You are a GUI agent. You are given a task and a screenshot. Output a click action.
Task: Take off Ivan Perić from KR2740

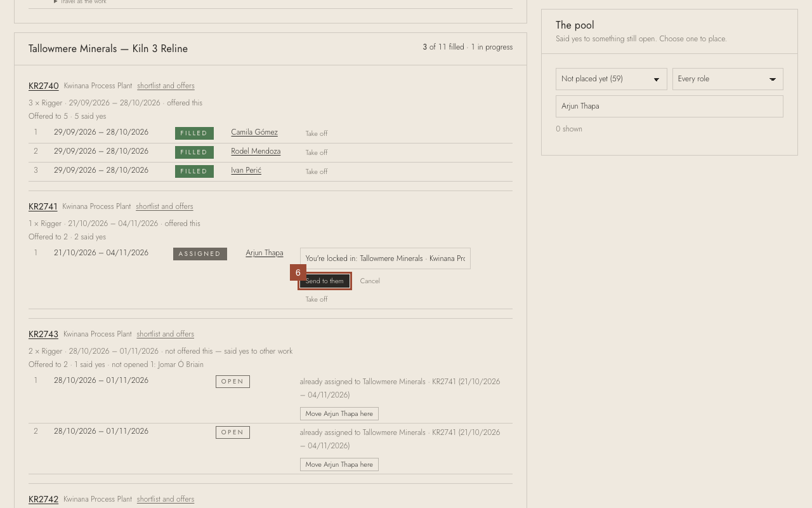[x=317, y=172]
